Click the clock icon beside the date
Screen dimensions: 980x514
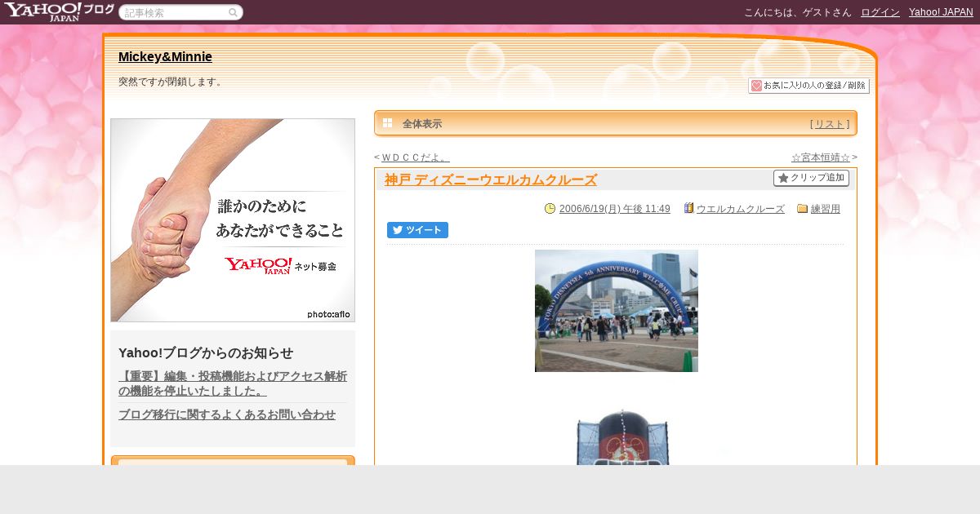[x=550, y=209]
